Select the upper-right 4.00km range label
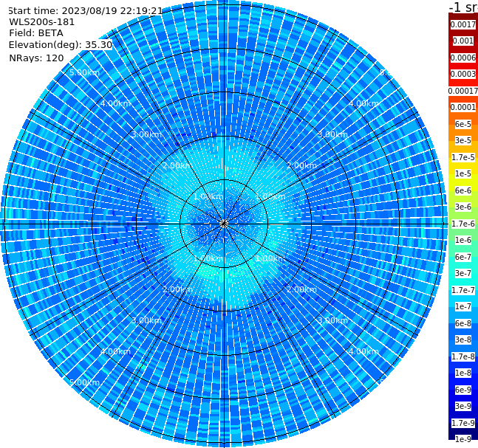This screenshot has width=478, height=448. click(364, 103)
